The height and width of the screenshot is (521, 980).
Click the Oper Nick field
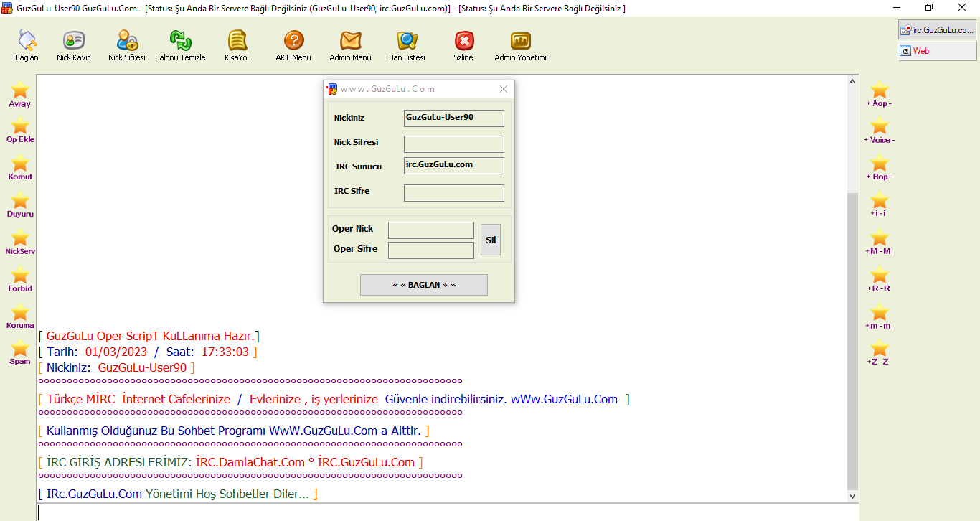[431, 230]
